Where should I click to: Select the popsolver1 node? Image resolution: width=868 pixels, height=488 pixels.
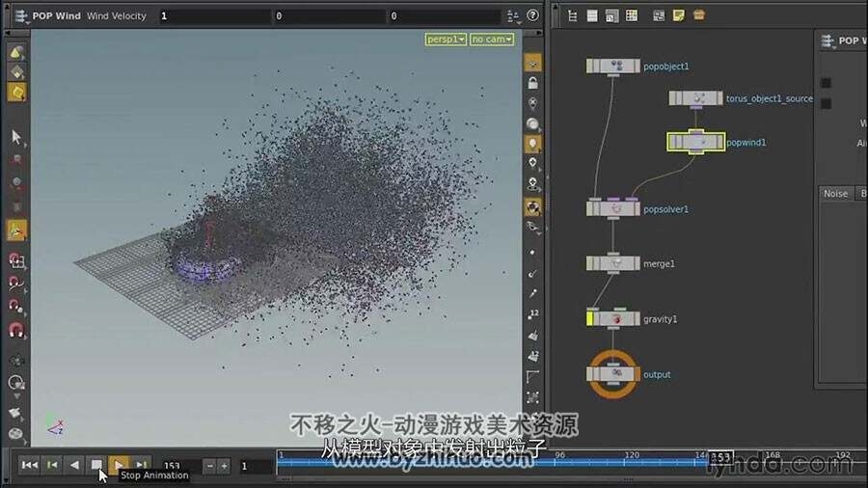(x=612, y=209)
